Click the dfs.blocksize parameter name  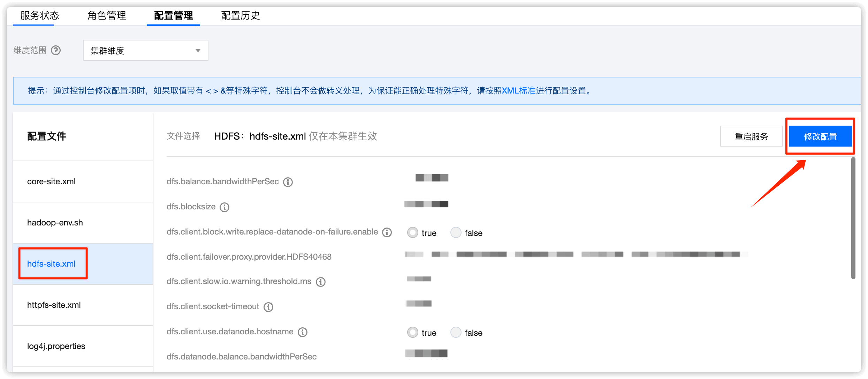pyautogui.click(x=191, y=207)
